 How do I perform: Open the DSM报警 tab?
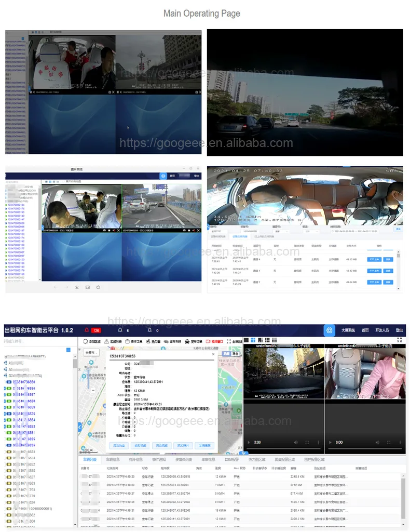click(231, 460)
